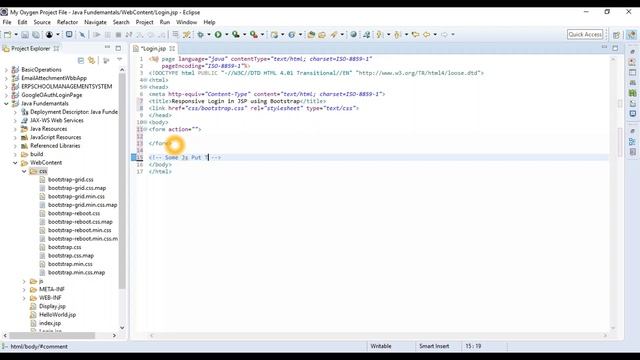Open the New file dropdown arrow
The height and width of the screenshot is (360, 640).
coord(16,35)
